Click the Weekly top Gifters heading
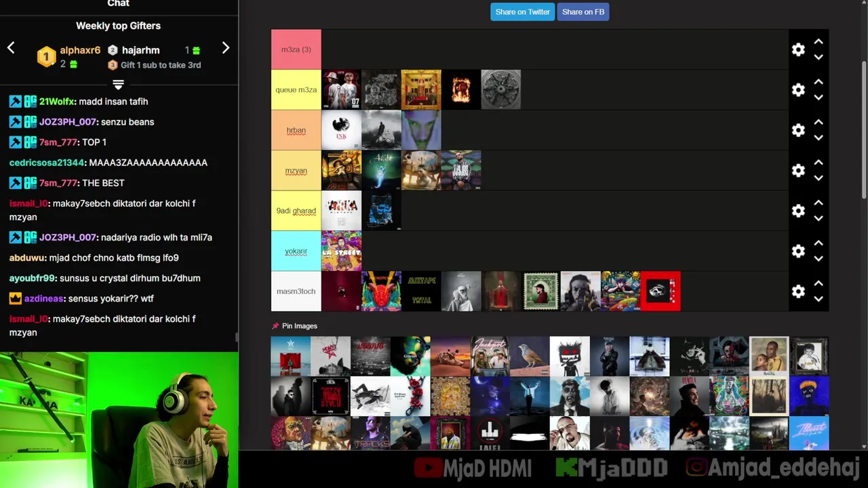The image size is (868, 488). [118, 26]
